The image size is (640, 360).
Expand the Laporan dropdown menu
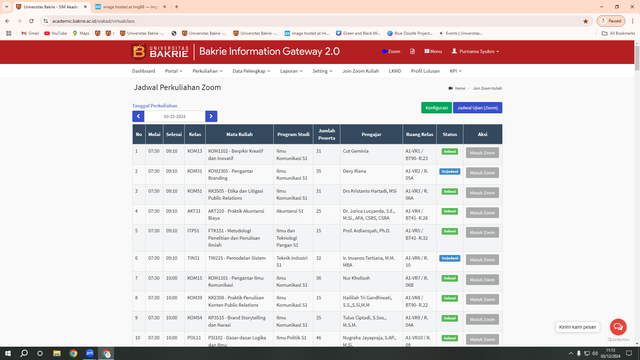click(291, 71)
